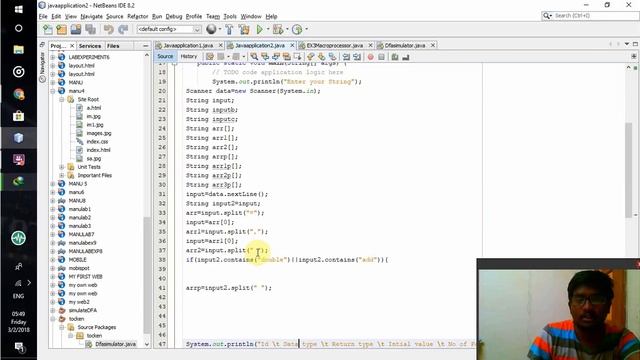
Task: Open the Profile Project dropdown arrow
Action: (x=307, y=29)
